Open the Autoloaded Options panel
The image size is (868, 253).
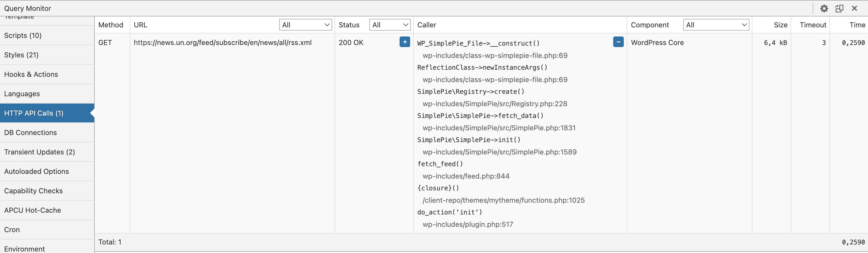[36, 172]
